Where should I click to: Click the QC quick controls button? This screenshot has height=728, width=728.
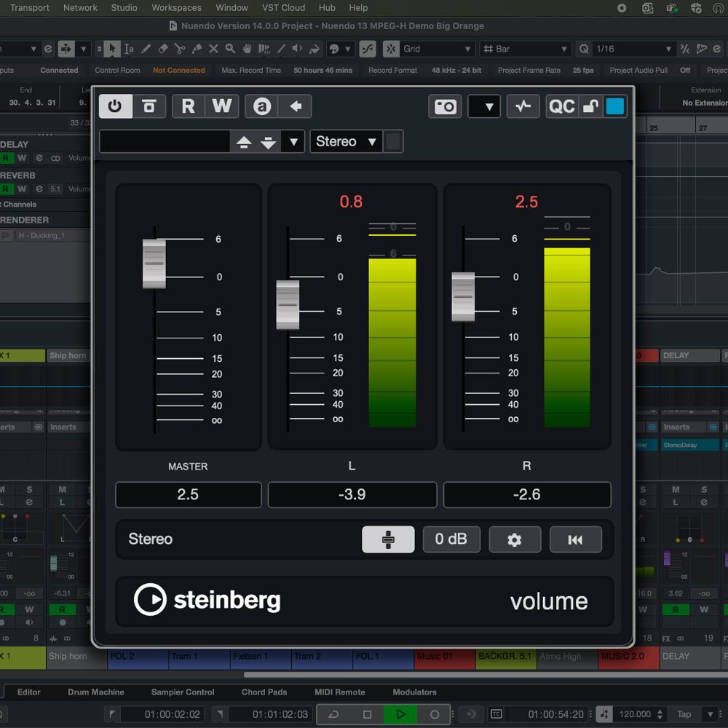(x=561, y=106)
